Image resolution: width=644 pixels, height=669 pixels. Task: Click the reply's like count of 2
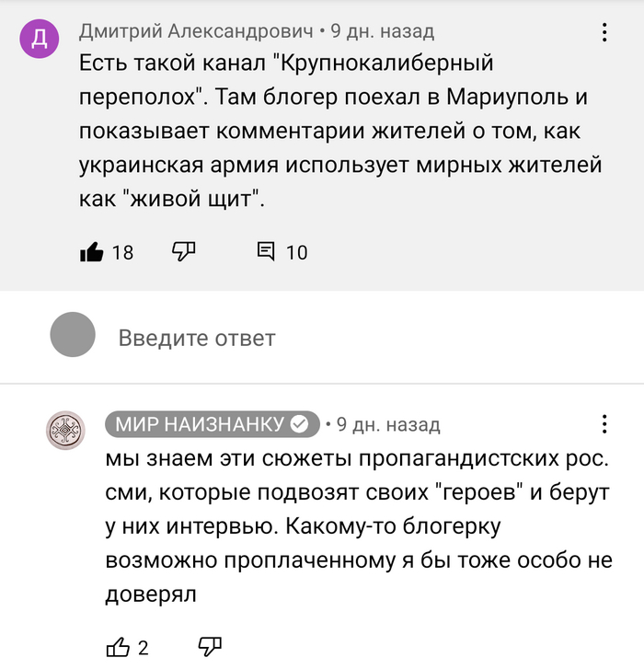(144, 648)
